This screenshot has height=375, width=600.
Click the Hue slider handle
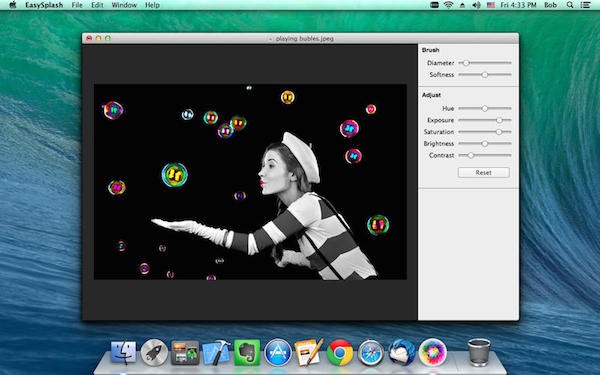click(x=485, y=109)
